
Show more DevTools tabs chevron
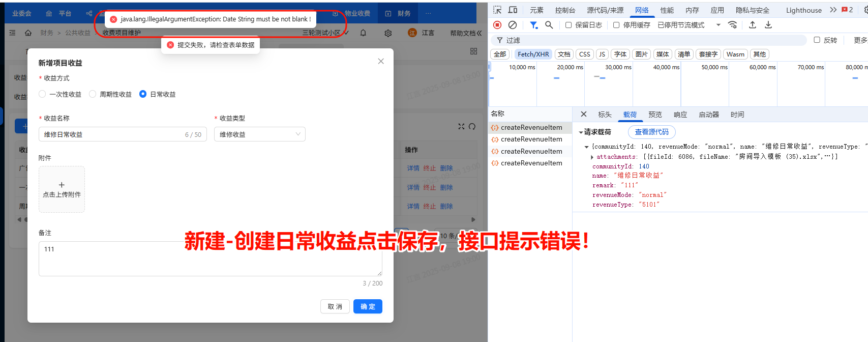point(833,10)
